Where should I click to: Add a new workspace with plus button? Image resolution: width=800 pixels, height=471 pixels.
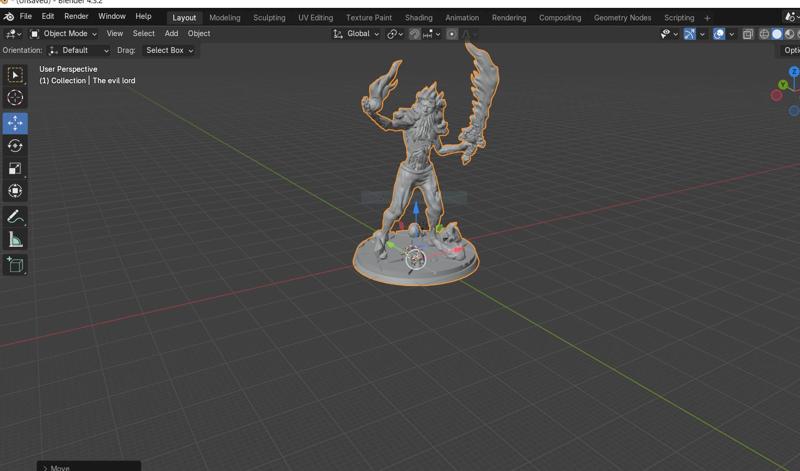(707, 18)
